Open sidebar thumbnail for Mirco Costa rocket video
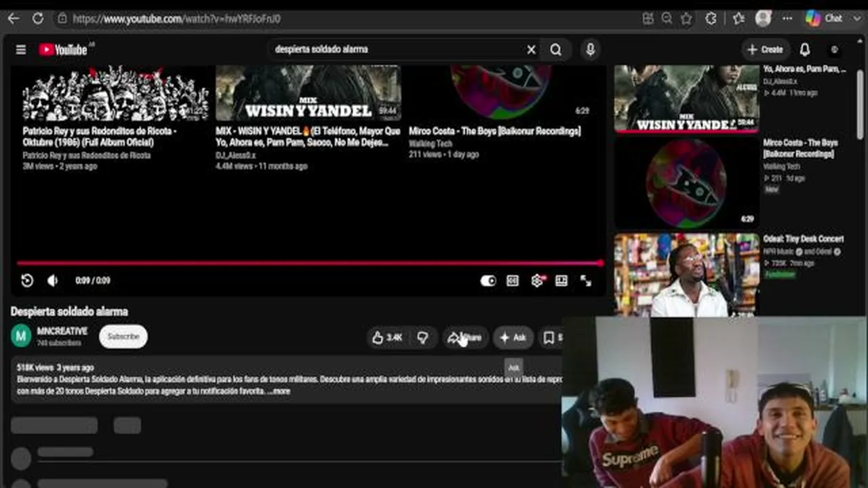Image resolution: width=868 pixels, height=488 pixels. coord(686,183)
